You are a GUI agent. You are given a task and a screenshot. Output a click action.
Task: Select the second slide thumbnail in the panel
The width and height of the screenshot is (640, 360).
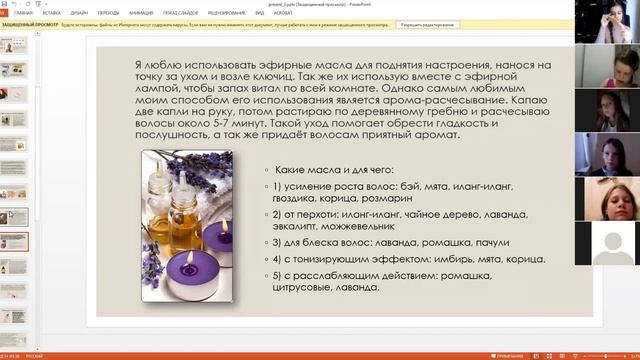[x=13, y=70]
